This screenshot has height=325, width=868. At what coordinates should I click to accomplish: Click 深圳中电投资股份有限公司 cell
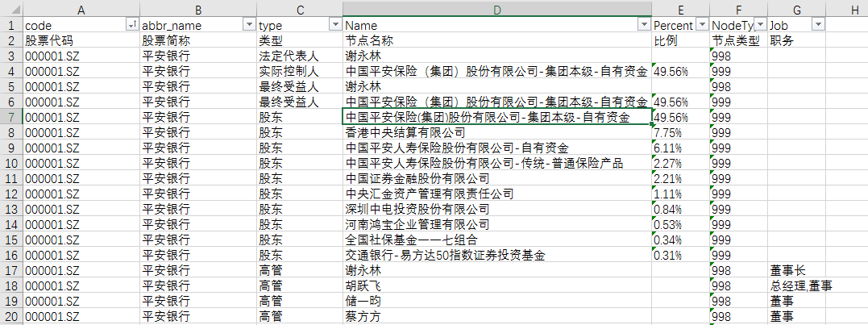(x=497, y=210)
